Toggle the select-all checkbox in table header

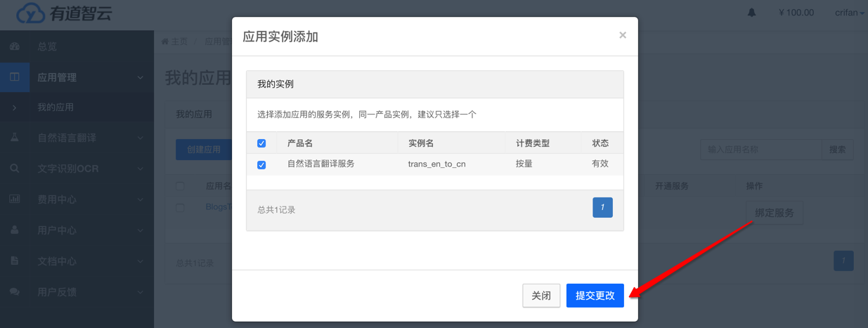tap(261, 143)
